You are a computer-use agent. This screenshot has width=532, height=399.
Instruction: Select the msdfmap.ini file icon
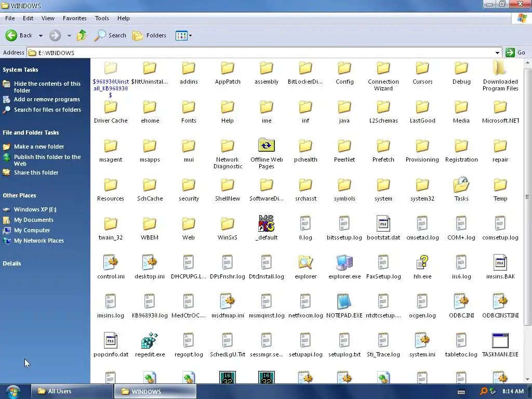[228, 301]
